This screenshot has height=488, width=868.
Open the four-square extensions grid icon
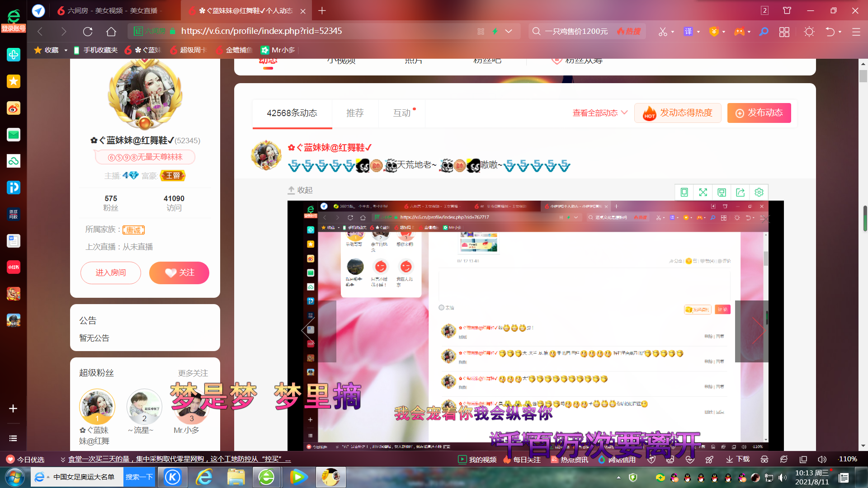(784, 32)
